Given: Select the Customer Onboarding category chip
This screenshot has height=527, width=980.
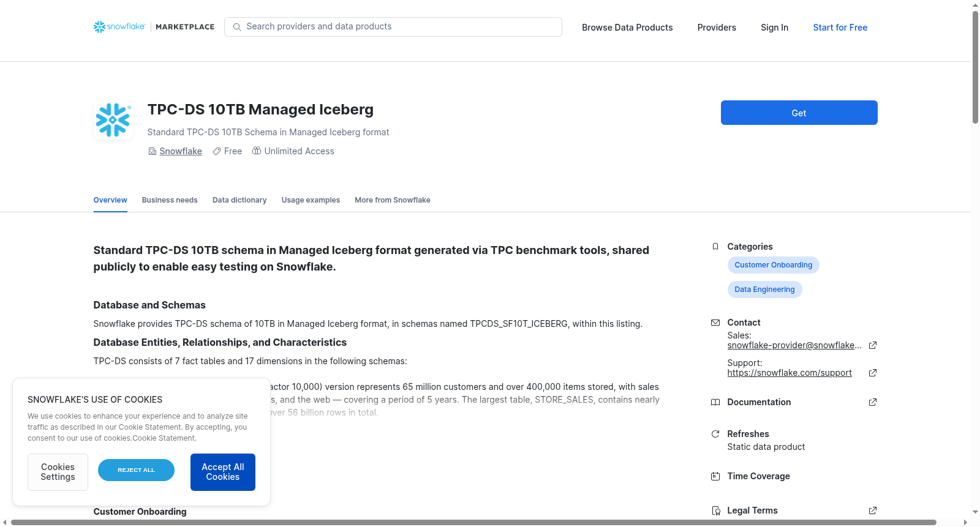Looking at the screenshot, I should coord(774,265).
